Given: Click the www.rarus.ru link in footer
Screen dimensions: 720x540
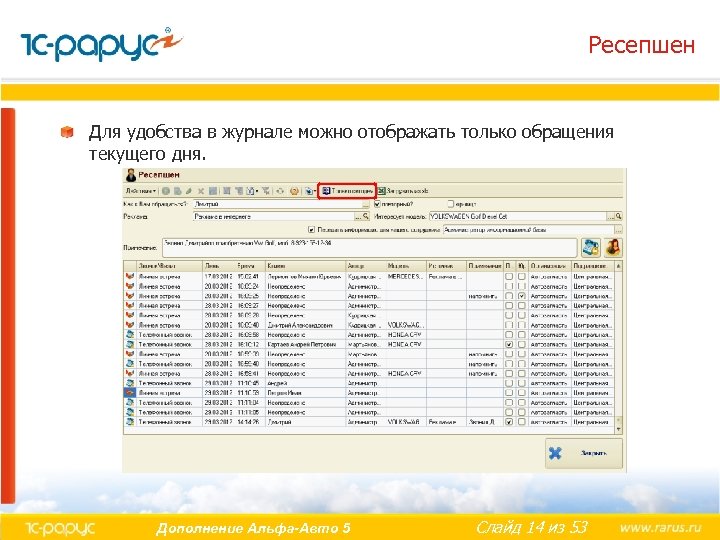Looking at the screenshot, I should [x=660, y=527].
